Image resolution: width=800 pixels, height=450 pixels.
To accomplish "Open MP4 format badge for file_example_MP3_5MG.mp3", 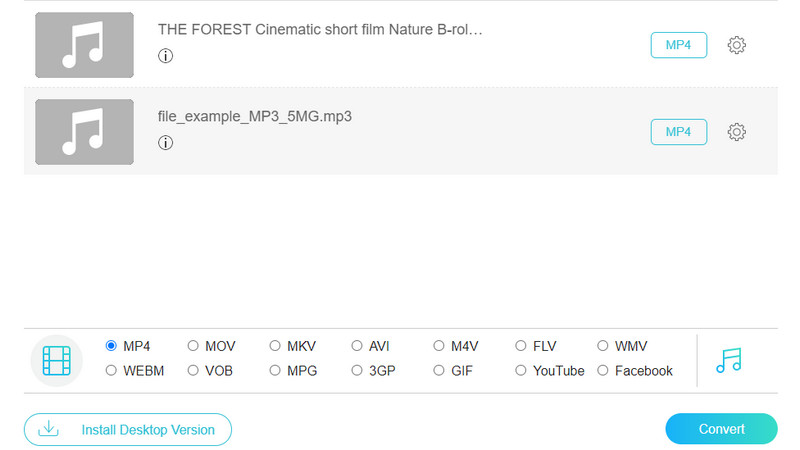I will [679, 132].
